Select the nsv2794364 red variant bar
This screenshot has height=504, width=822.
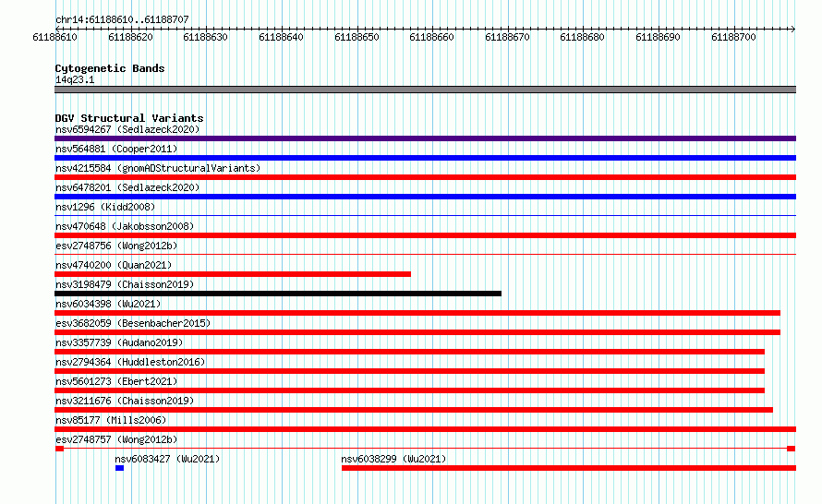coord(409,371)
